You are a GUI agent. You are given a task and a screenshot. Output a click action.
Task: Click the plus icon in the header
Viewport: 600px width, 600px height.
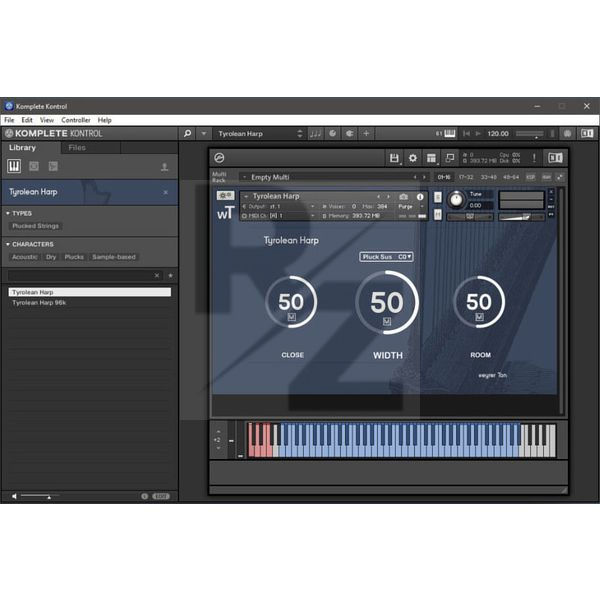click(366, 134)
